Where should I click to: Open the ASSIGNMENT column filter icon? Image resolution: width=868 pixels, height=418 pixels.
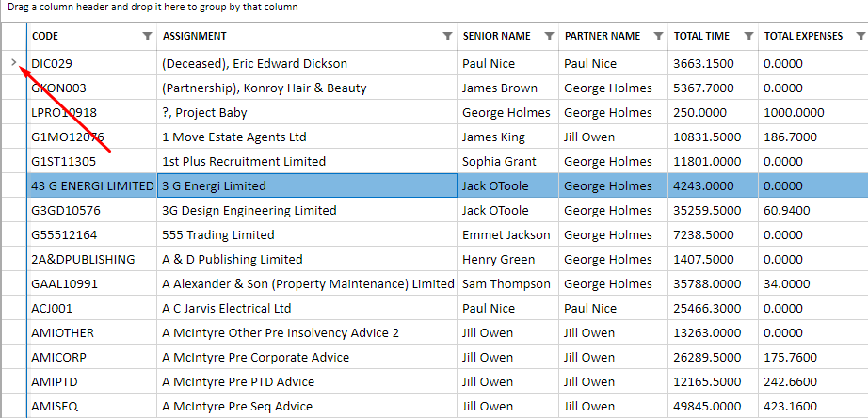[447, 37]
